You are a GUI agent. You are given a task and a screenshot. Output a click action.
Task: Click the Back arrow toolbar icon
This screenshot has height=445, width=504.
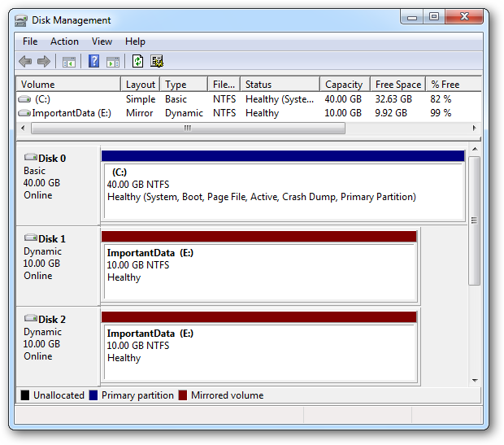coord(25,61)
